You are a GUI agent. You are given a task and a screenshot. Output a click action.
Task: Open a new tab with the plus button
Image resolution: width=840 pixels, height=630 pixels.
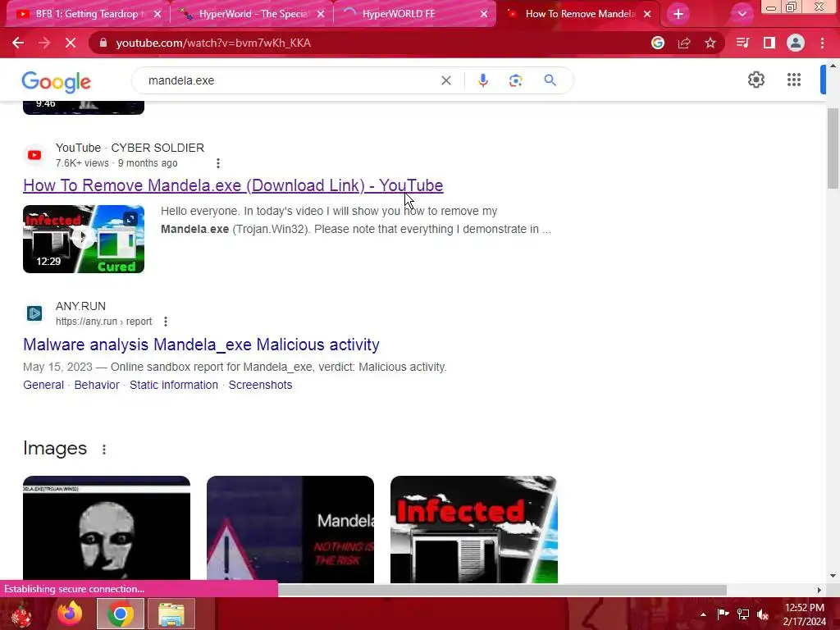[x=678, y=14]
